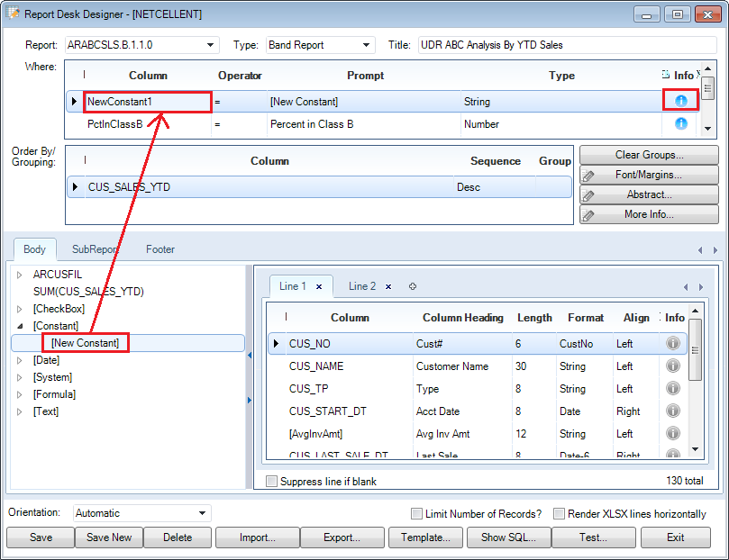The height and width of the screenshot is (560, 729).
Task: Click the PctInClassB column cell
Action: [148, 124]
